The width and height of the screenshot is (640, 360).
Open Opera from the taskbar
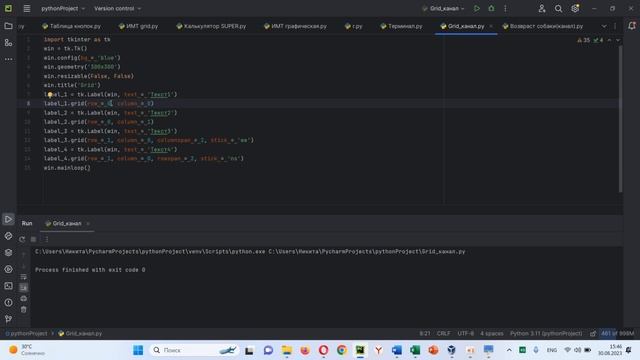click(323, 350)
